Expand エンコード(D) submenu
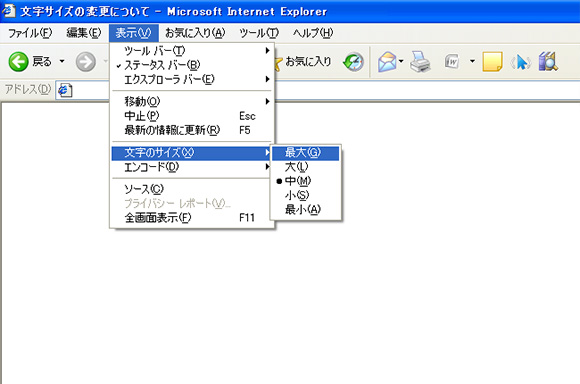This screenshot has width=580, height=384. (x=192, y=167)
